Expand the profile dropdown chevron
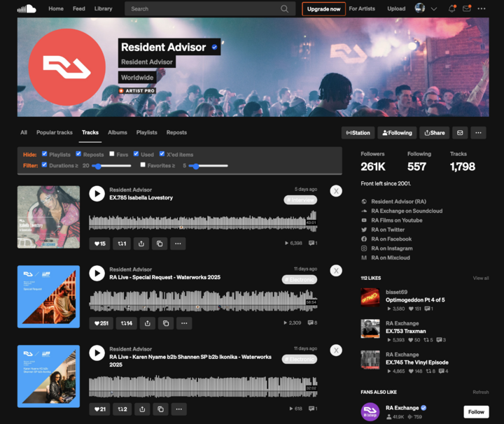 point(434,9)
